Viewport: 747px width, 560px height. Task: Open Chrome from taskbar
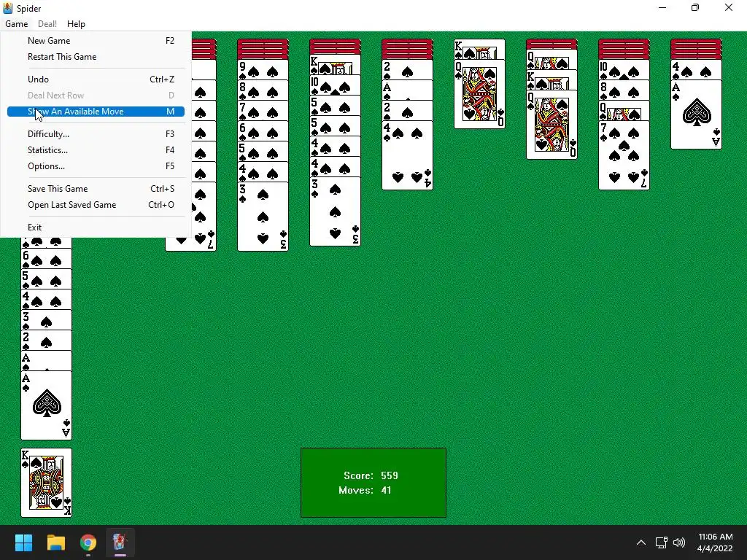click(88, 542)
